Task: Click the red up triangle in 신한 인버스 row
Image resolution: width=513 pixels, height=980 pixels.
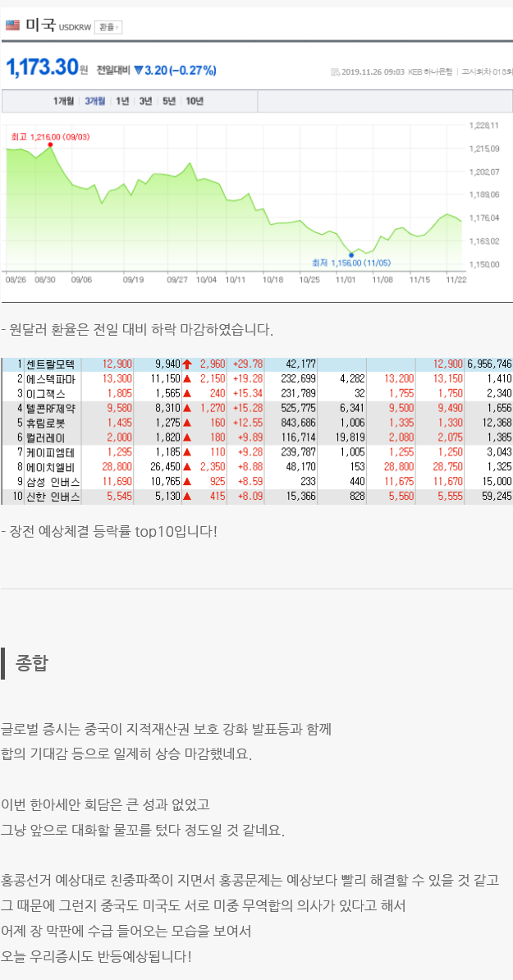Action: [187, 497]
